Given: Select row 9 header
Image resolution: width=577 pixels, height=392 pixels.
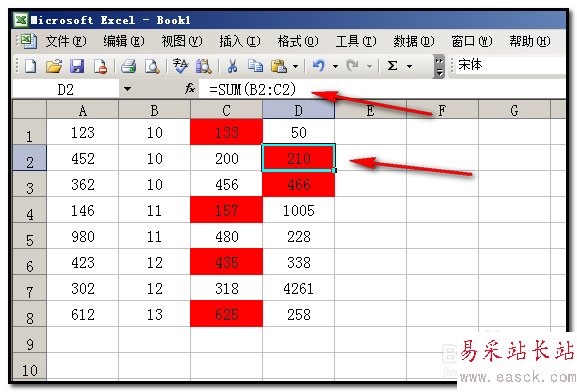Looking at the screenshot, I should (x=29, y=340).
